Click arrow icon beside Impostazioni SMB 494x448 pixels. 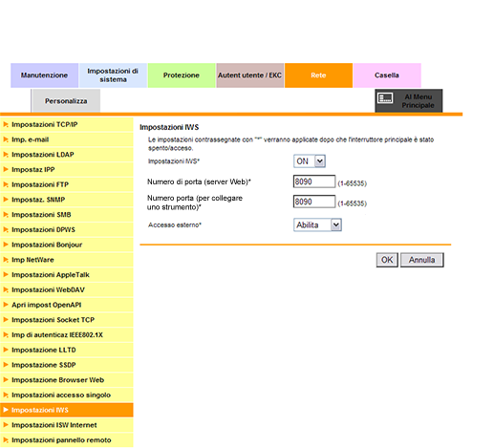point(6,215)
